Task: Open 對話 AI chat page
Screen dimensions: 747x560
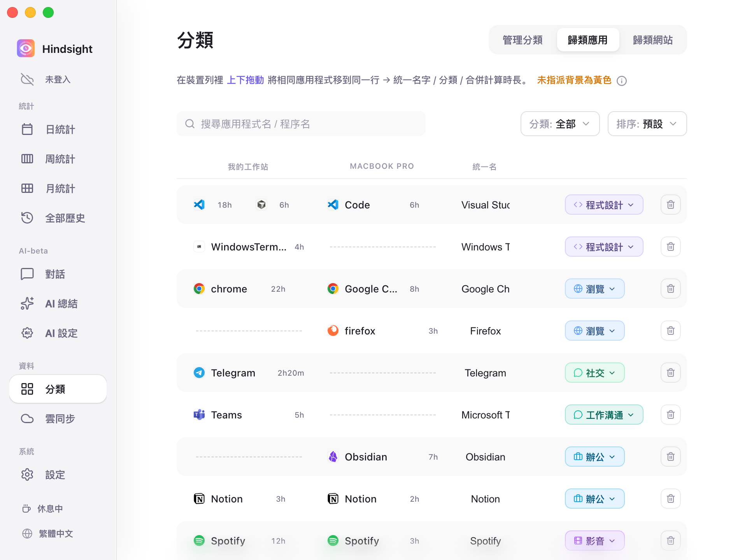Action: click(58, 274)
